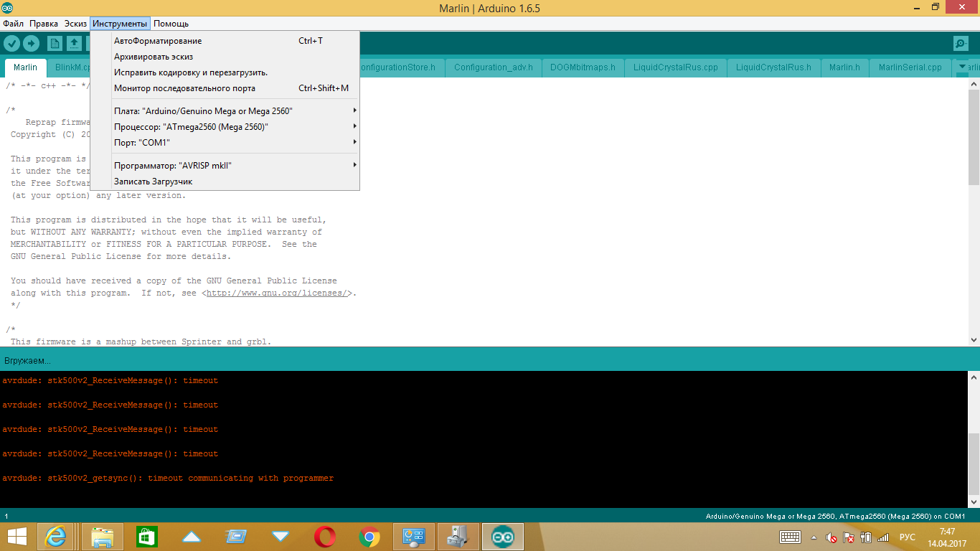Open the Serial Monitor magnifier icon

point(961,43)
